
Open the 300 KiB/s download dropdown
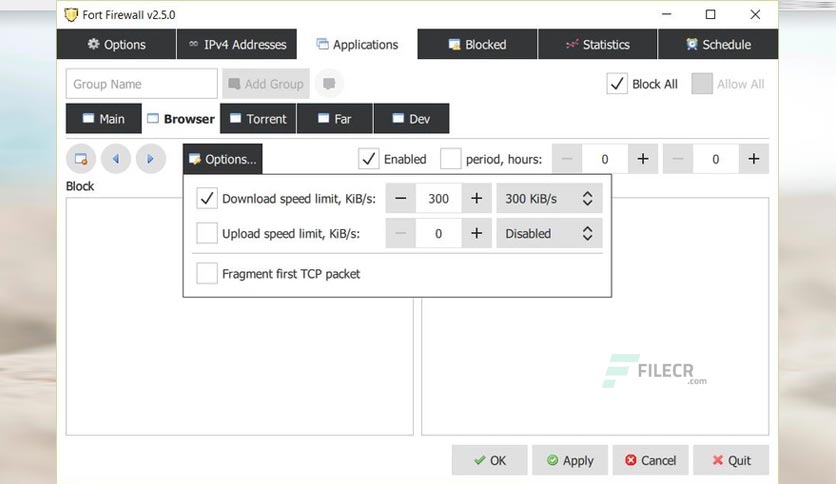549,199
